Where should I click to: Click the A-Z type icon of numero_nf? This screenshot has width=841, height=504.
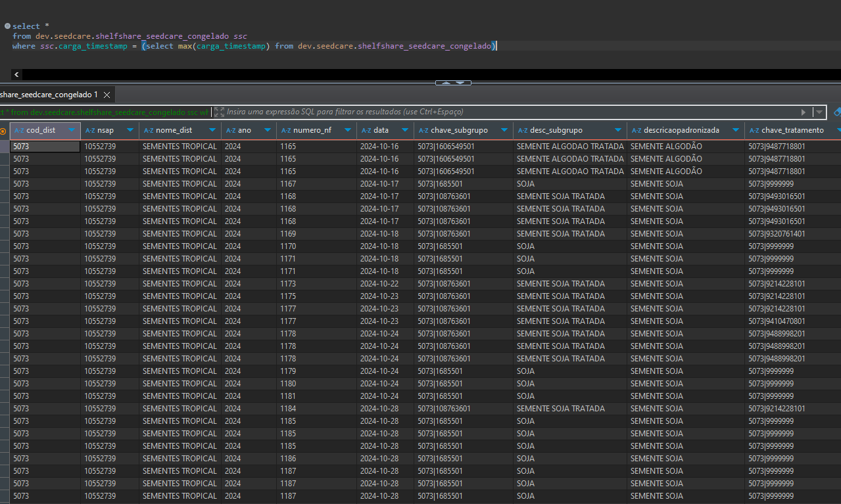286,131
